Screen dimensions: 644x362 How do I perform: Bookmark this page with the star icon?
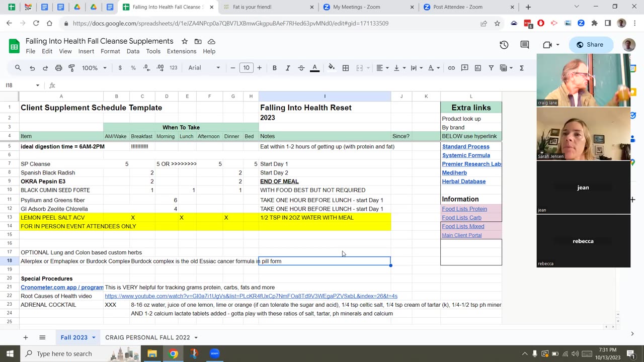click(x=497, y=23)
